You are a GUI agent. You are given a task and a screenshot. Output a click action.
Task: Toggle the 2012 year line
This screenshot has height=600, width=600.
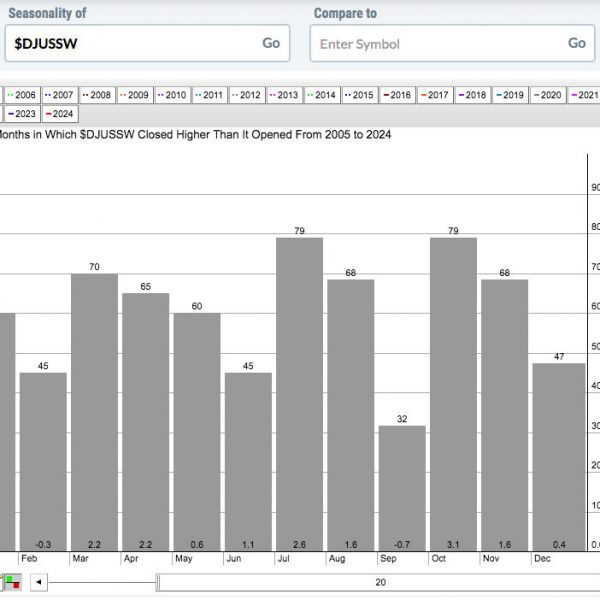pyautogui.click(x=247, y=95)
